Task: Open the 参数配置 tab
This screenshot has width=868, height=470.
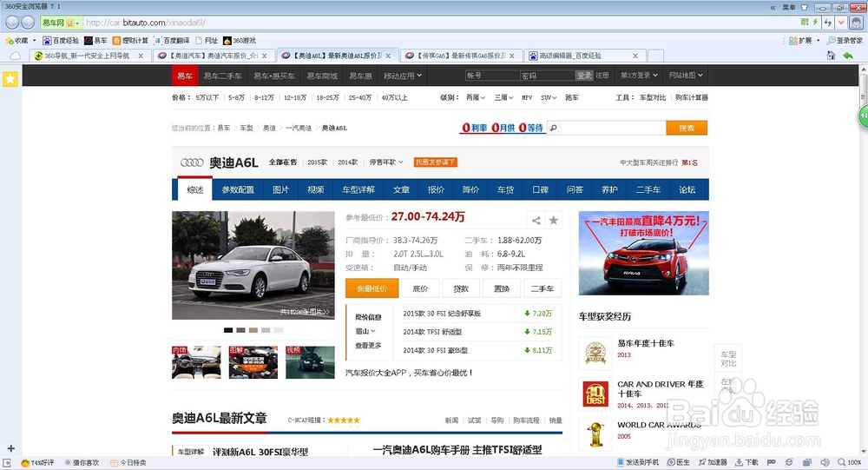Action: click(x=238, y=189)
